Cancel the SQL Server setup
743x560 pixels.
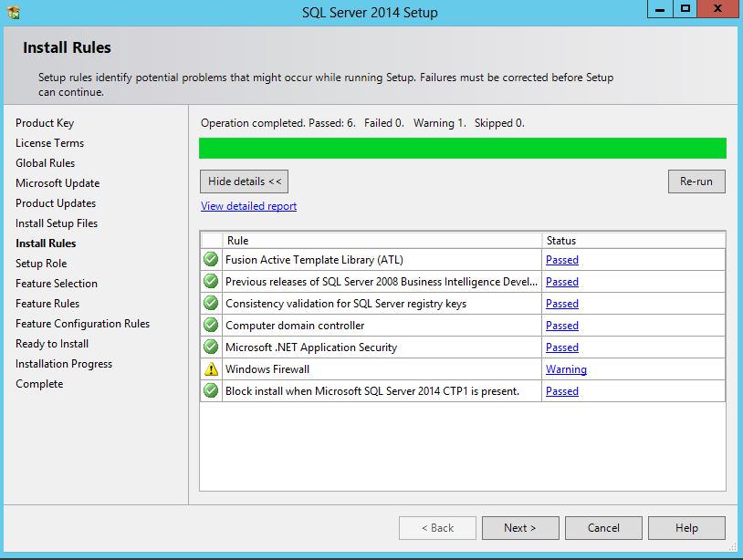(603, 528)
